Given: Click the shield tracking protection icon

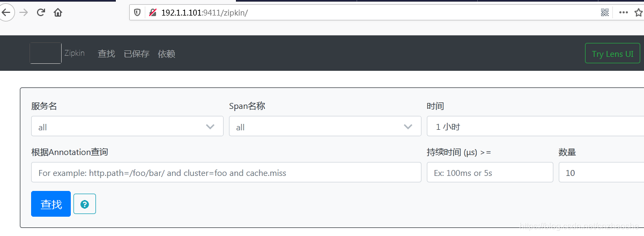Looking at the screenshot, I should (137, 13).
